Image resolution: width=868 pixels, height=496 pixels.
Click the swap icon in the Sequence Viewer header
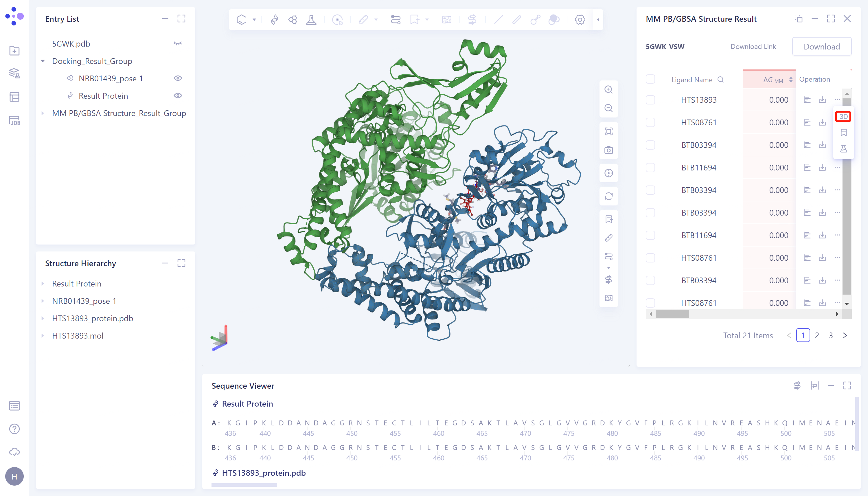tap(797, 386)
